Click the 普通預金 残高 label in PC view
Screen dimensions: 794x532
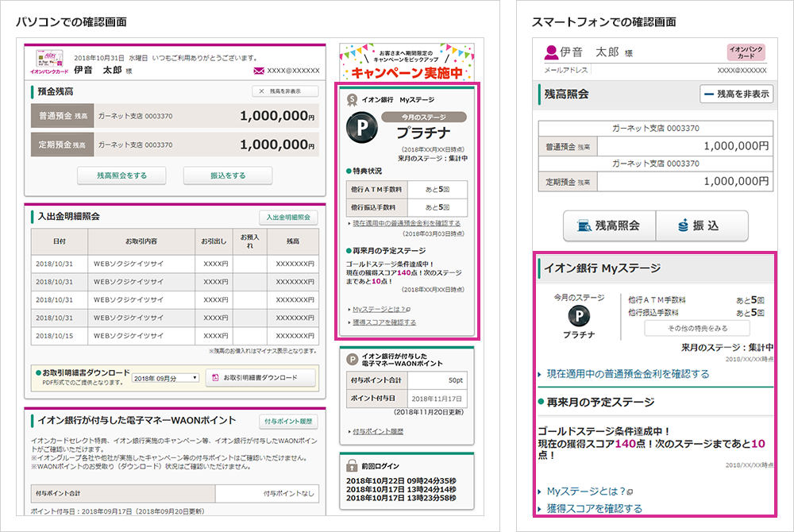point(63,116)
